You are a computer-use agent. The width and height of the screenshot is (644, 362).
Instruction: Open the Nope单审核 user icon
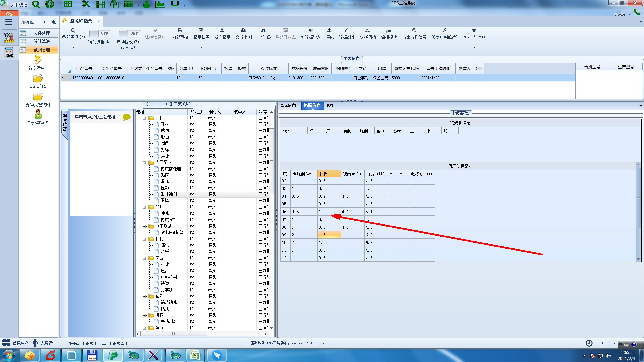coord(38,114)
